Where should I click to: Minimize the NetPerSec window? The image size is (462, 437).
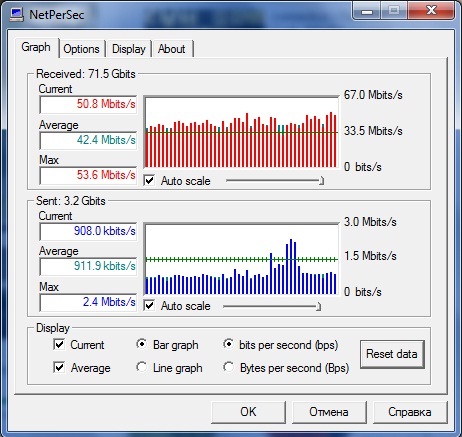pyautogui.click(x=367, y=11)
